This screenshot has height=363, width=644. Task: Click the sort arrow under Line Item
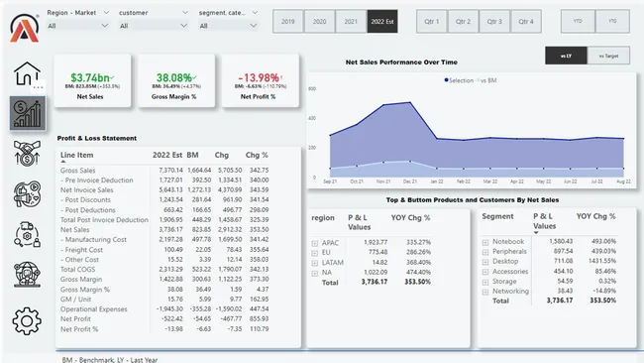(63, 162)
